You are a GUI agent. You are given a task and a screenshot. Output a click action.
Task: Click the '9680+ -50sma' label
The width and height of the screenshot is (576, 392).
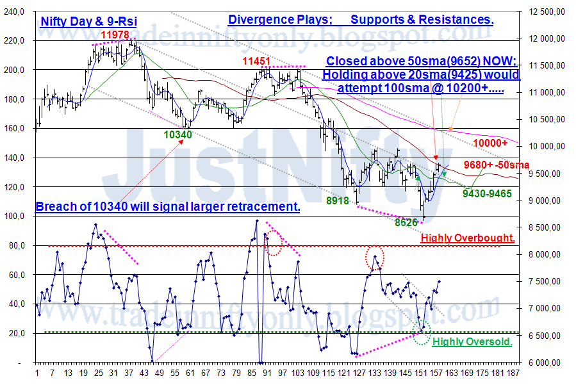pos(497,165)
